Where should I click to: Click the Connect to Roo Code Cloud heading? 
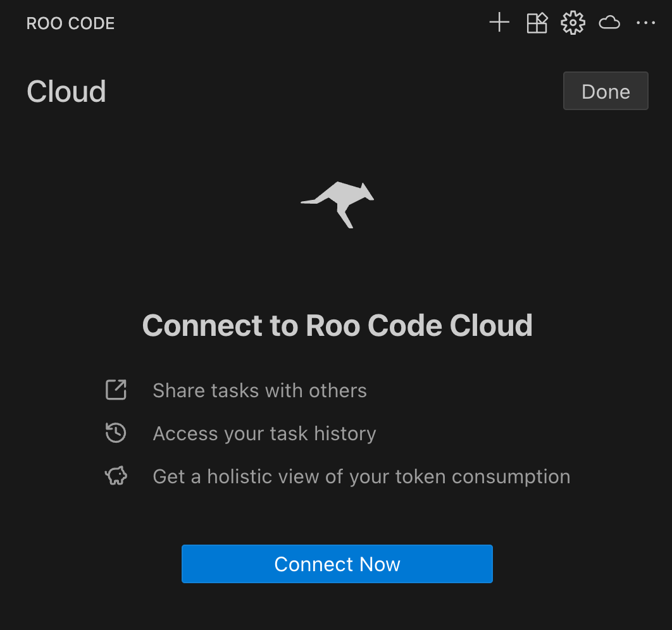pos(337,325)
